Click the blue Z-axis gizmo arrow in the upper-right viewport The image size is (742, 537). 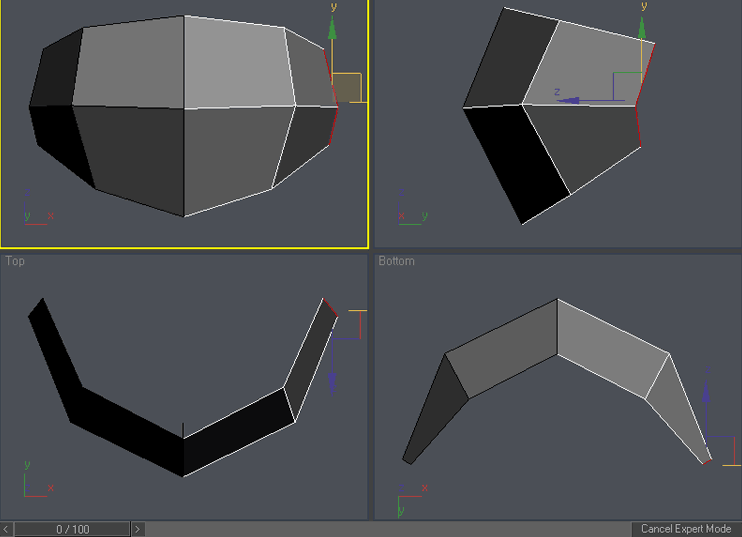(568, 100)
